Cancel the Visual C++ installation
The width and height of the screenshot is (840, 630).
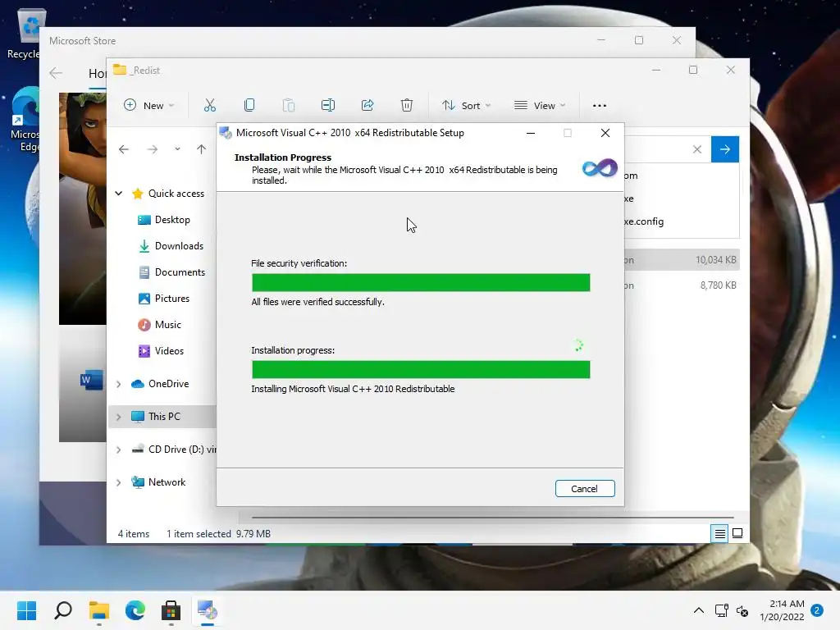point(584,489)
